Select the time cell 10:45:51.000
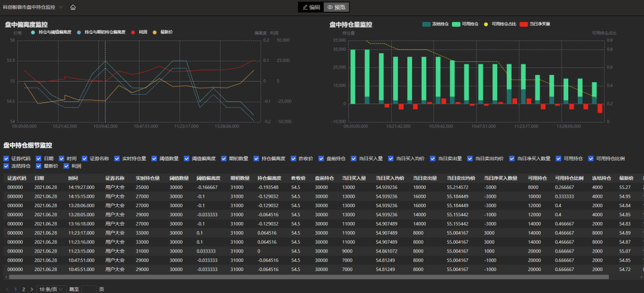 coord(81,270)
